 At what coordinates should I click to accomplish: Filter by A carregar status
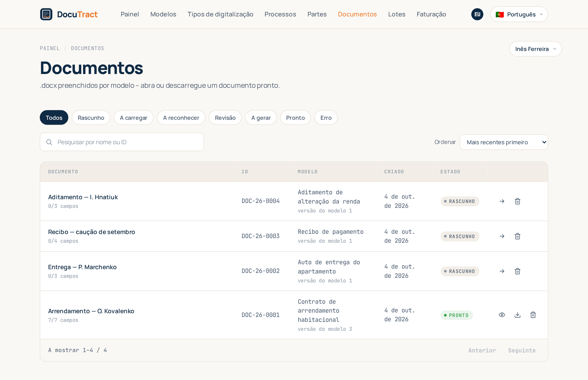click(x=133, y=117)
